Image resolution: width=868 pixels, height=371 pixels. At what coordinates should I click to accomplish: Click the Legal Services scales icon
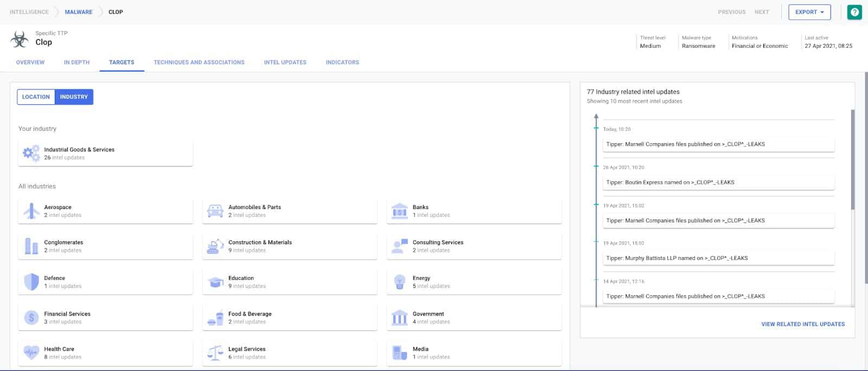coord(215,353)
